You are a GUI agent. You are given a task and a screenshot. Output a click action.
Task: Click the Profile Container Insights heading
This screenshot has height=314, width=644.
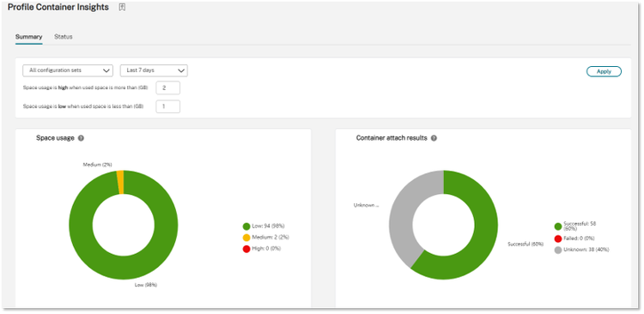[x=58, y=8]
